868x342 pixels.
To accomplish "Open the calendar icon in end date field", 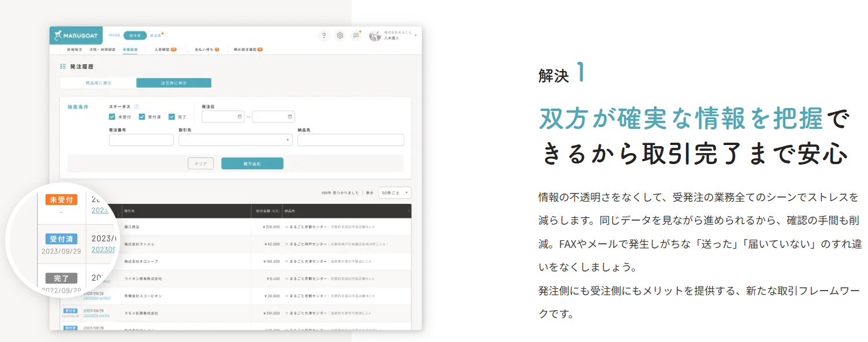I will click(x=290, y=117).
